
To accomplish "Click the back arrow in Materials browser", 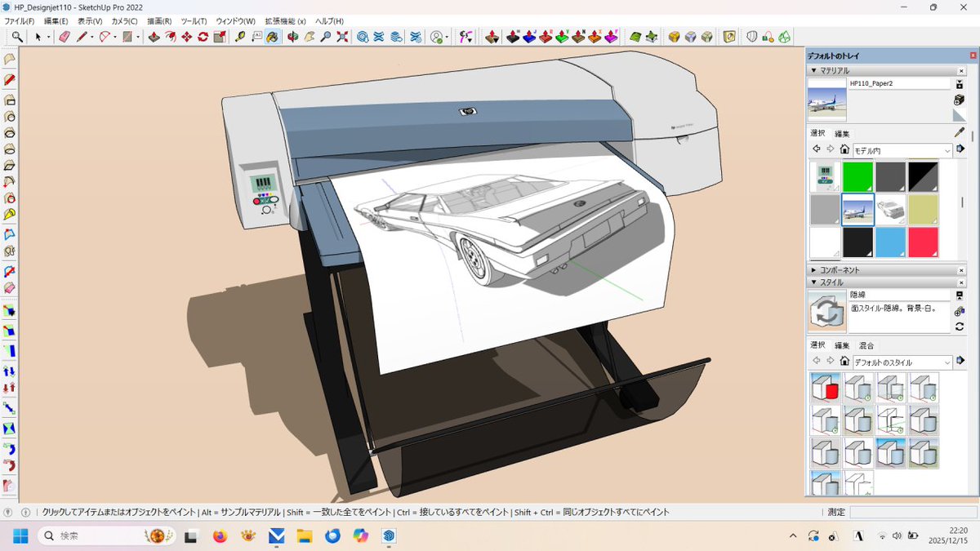I will (x=816, y=150).
